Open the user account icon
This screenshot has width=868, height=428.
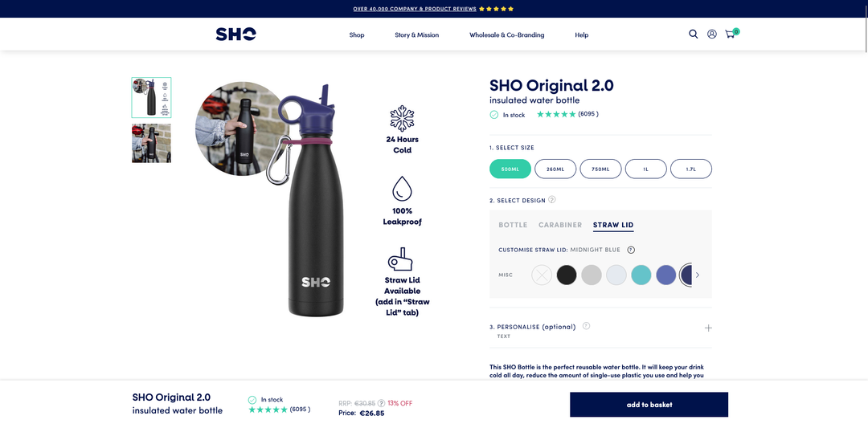point(712,35)
